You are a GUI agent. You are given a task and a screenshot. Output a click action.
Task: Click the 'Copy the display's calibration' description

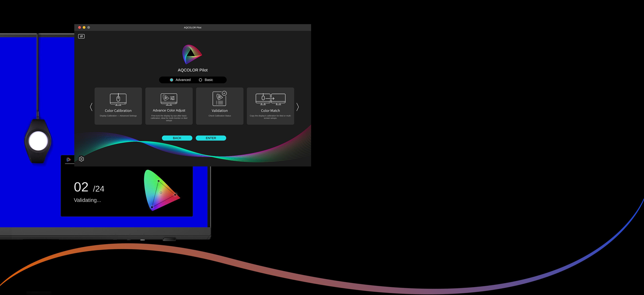pos(271,117)
